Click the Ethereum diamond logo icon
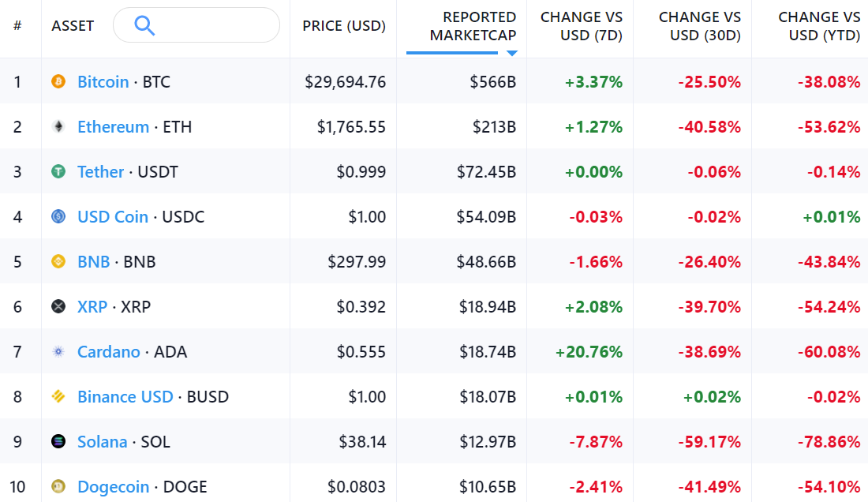 pyautogui.click(x=58, y=126)
